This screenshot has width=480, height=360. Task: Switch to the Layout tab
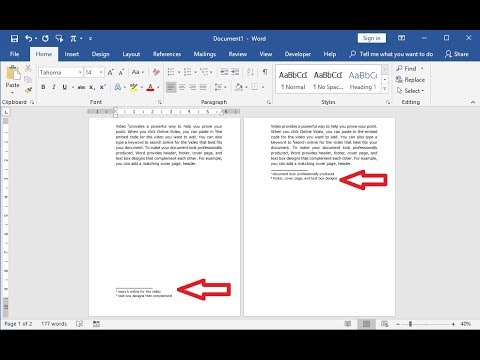point(131,54)
